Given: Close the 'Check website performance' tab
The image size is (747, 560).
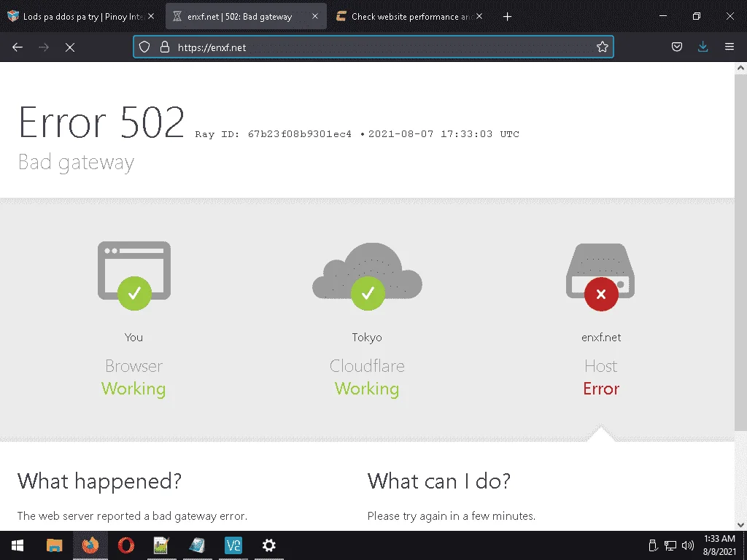Looking at the screenshot, I should [x=479, y=16].
